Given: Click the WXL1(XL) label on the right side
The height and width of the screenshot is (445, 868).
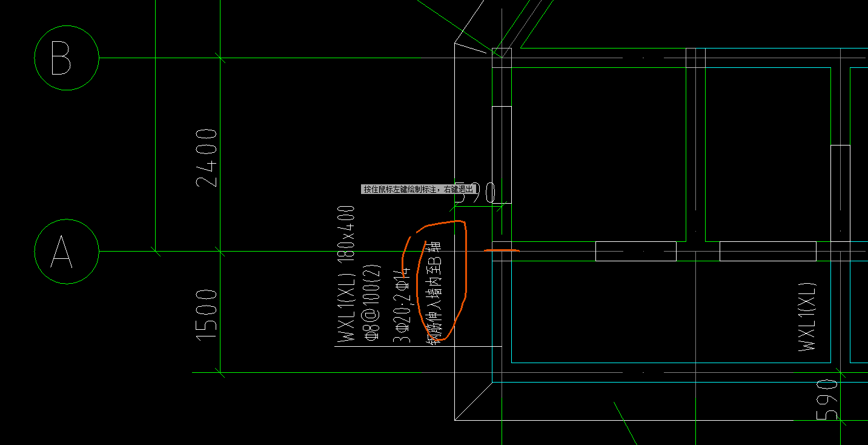Looking at the screenshot, I should 807,316.
